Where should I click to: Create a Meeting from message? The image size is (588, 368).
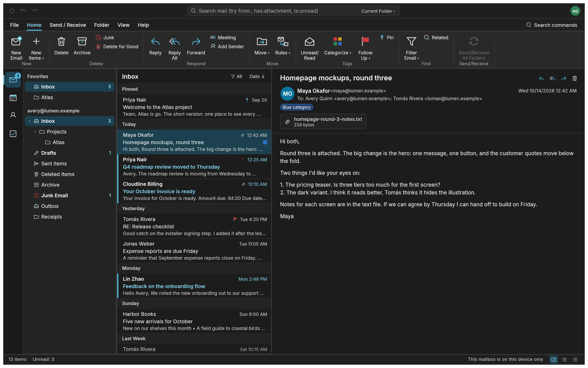click(x=223, y=37)
